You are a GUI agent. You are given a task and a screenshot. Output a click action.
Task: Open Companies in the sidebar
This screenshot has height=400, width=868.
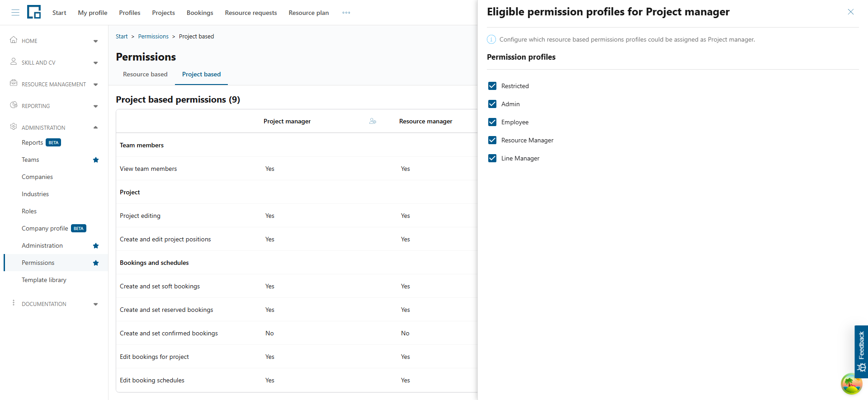pos(37,177)
